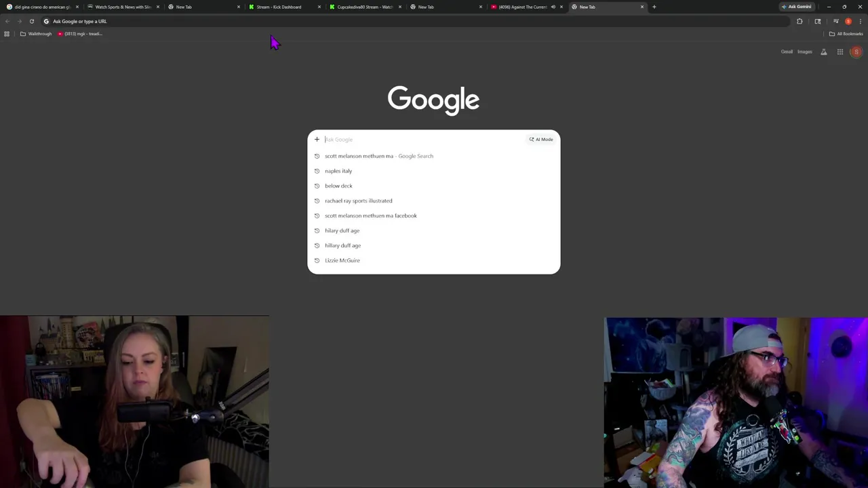
Task: Click the history icon beside Lizzie McGuire
Action: coord(317,260)
